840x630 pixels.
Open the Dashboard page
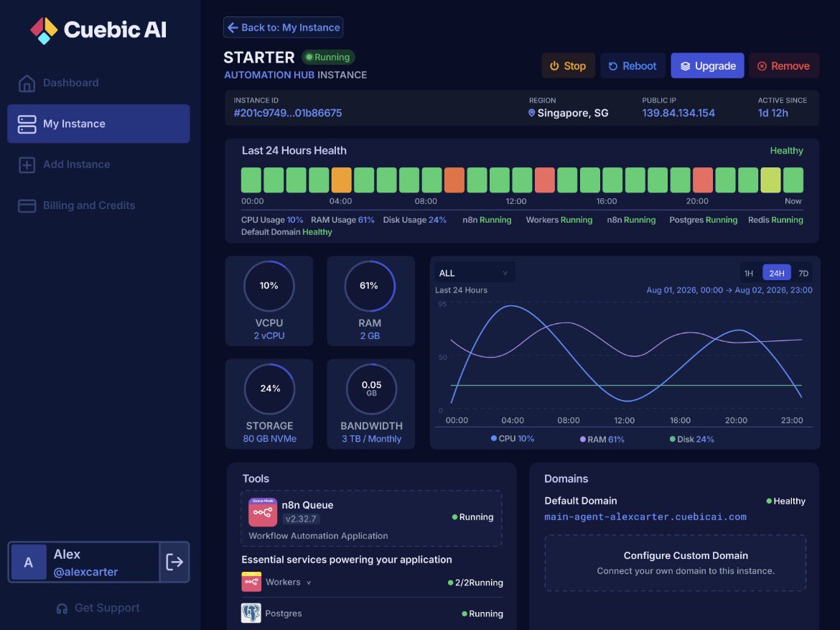tap(98, 83)
